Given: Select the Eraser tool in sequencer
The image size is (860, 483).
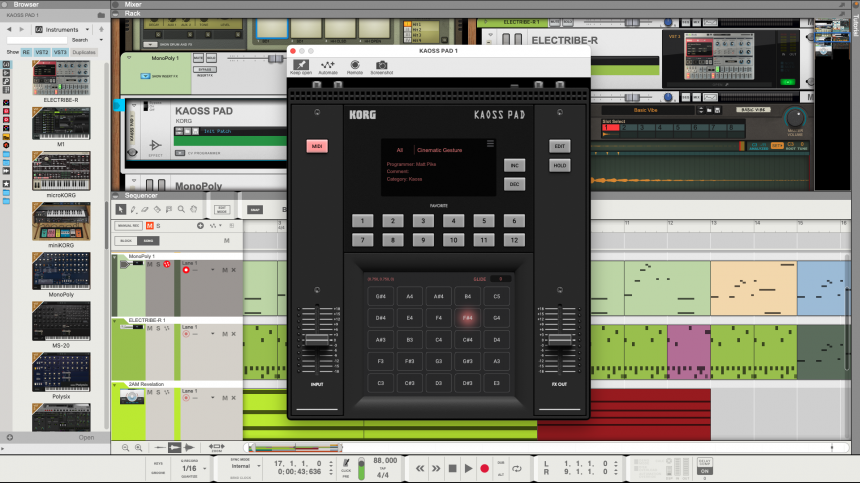Looking at the screenshot, I should click(x=145, y=209).
